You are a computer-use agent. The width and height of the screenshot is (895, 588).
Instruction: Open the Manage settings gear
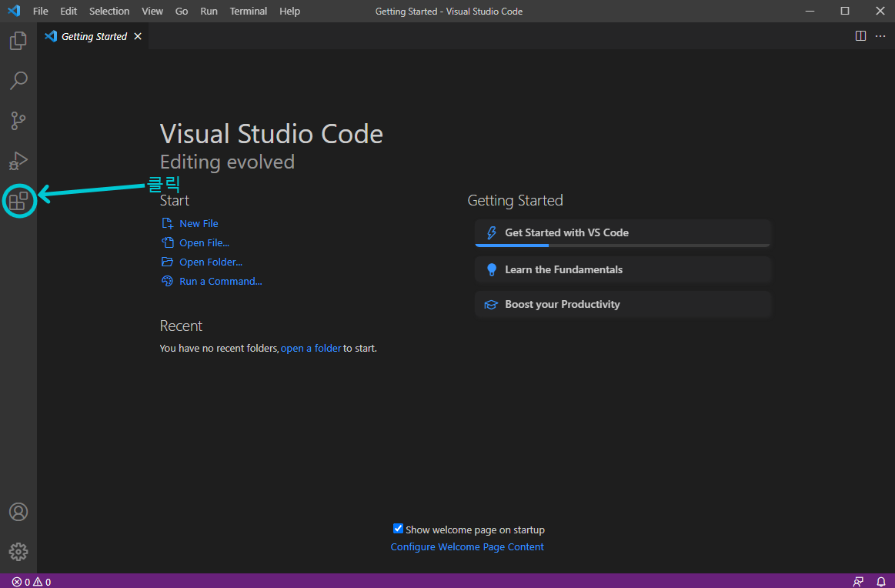point(18,551)
